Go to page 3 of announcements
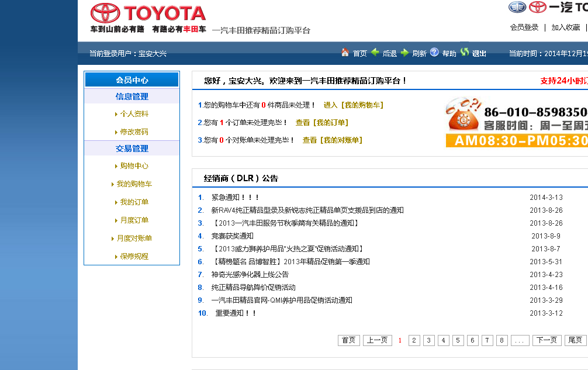The width and height of the screenshot is (588, 370). point(428,340)
